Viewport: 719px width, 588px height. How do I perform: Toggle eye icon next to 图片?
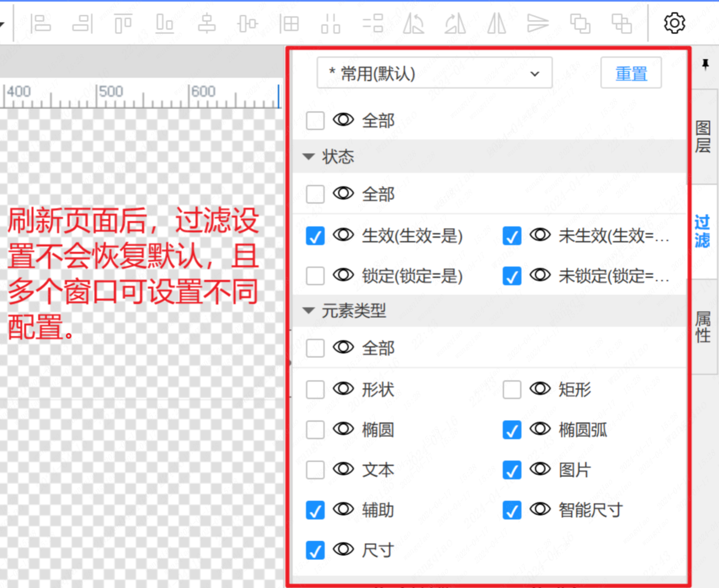click(x=540, y=469)
